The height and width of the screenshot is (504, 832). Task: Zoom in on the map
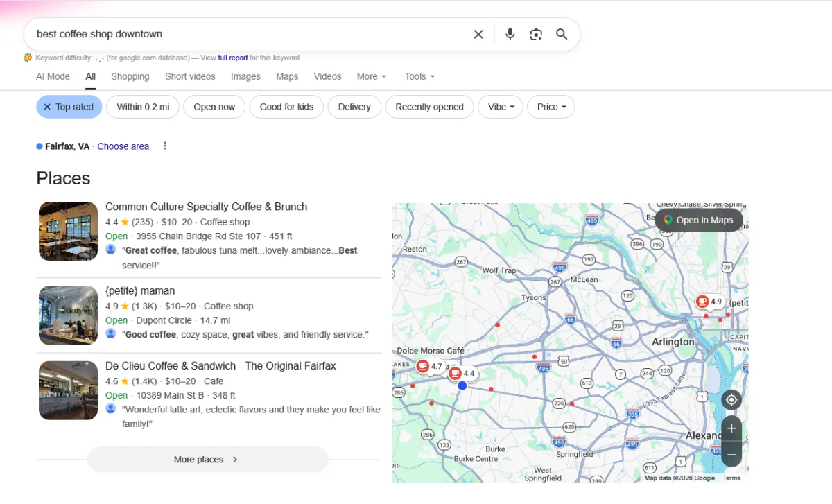pyautogui.click(x=731, y=428)
